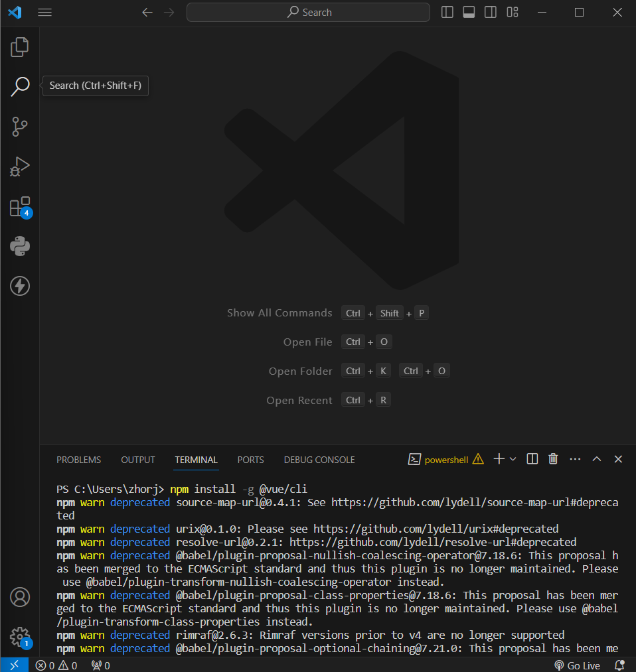Image resolution: width=636 pixels, height=672 pixels.
Task: Toggle the primary side bar layout icon
Action: click(447, 13)
